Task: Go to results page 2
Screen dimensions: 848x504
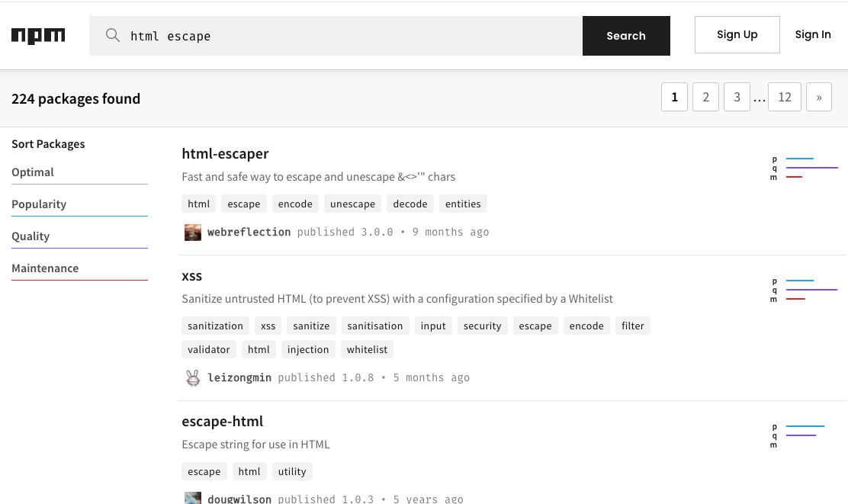Action: [705, 97]
